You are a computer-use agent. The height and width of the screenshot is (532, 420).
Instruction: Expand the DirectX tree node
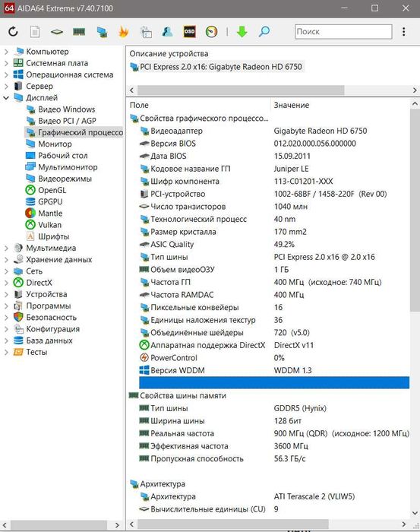click(6, 283)
